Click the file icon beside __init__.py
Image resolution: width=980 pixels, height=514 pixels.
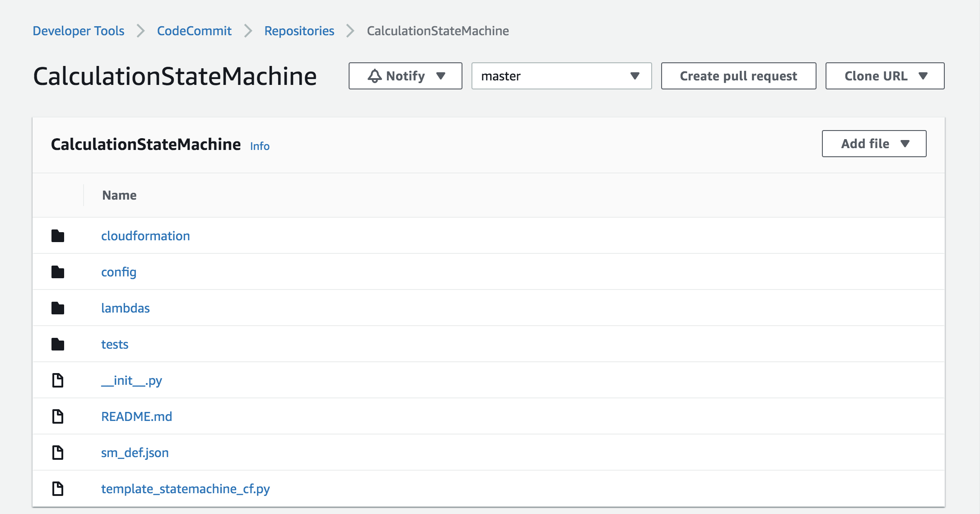click(58, 380)
